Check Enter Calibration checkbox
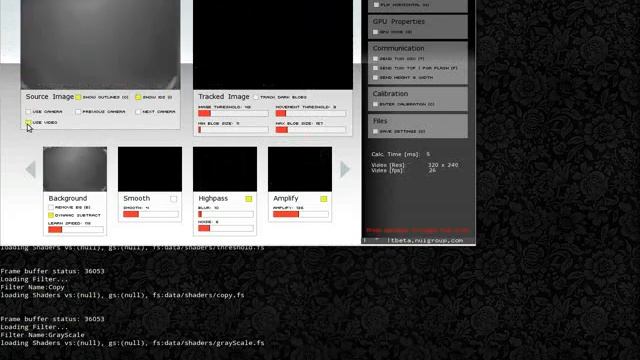 point(376,104)
